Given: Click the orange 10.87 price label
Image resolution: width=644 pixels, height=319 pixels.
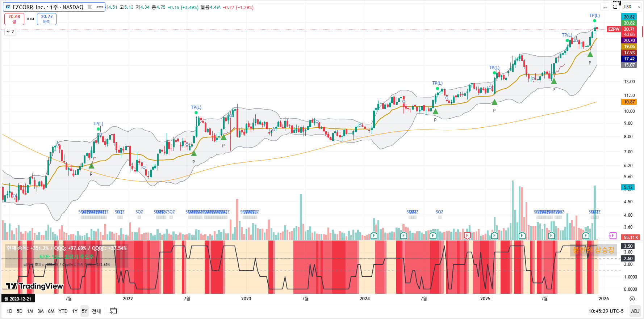Looking at the screenshot, I should point(629,102).
